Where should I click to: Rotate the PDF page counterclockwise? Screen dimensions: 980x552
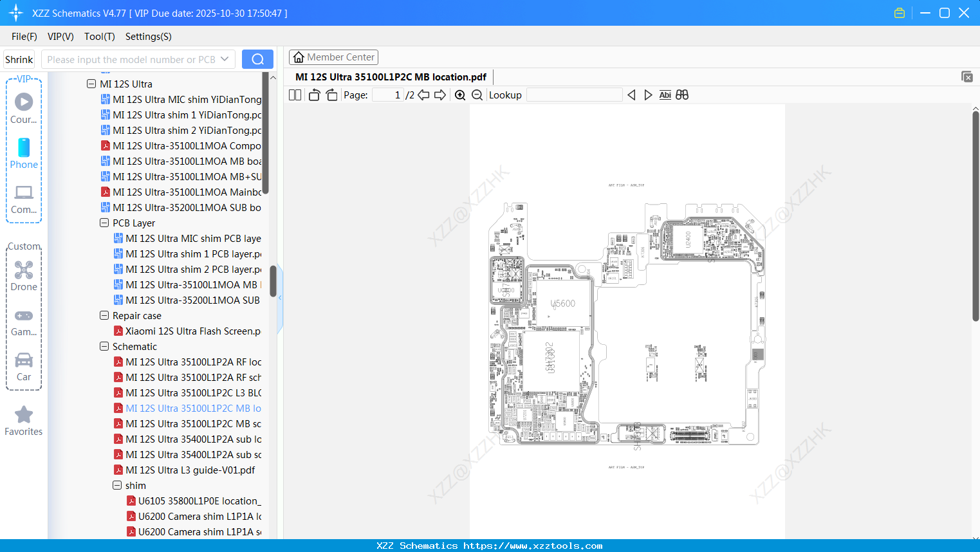(x=314, y=95)
